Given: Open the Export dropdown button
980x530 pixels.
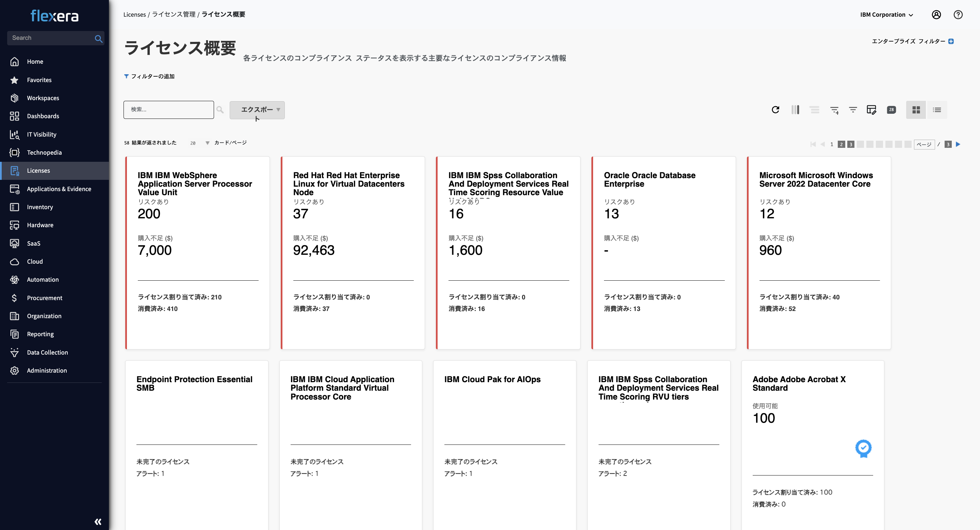Looking at the screenshot, I should 257,110.
